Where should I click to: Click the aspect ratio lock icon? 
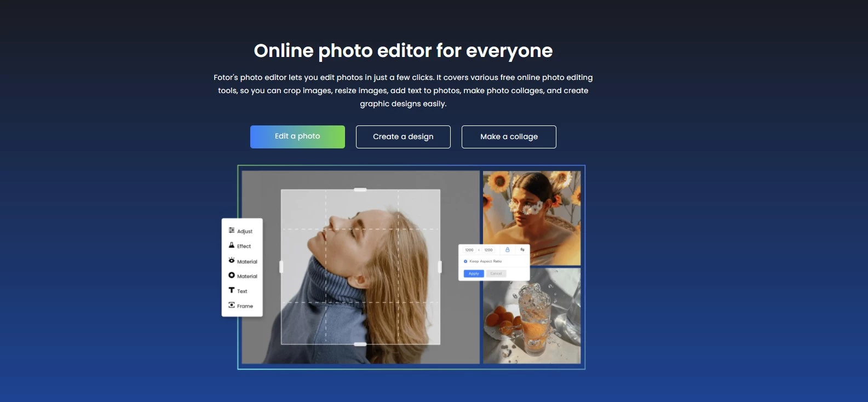[507, 250]
